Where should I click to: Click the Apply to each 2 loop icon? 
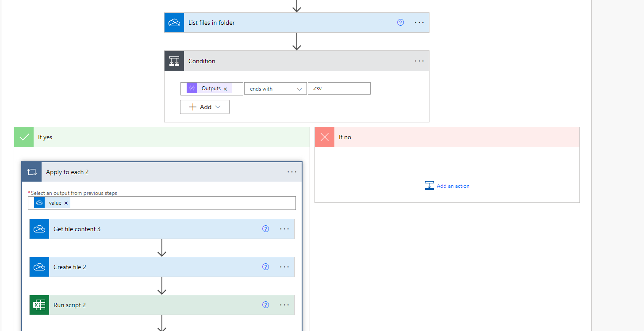pyautogui.click(x=31, y=171)
